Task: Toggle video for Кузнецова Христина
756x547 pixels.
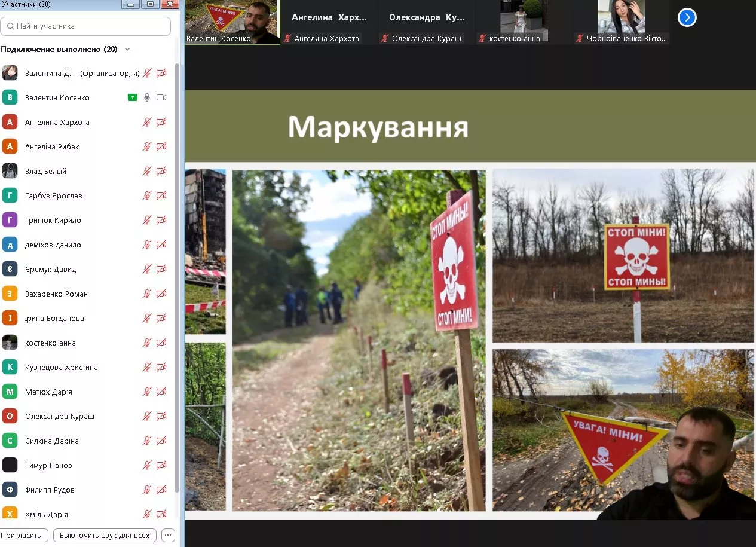Action: [x=161, y=367]
